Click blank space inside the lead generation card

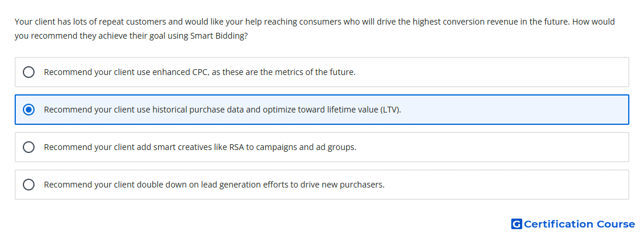pos(505,185)
